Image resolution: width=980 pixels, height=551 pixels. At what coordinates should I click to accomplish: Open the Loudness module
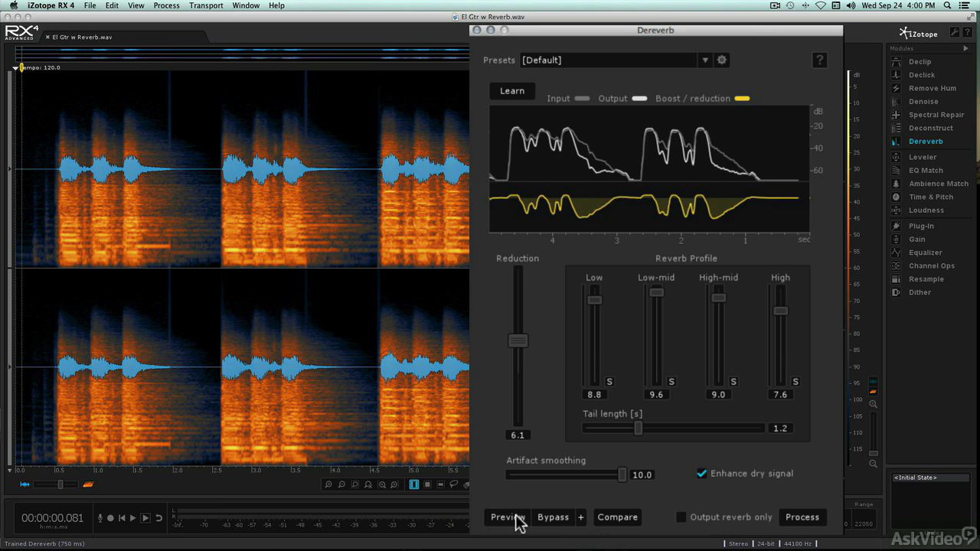click(926, 210)
